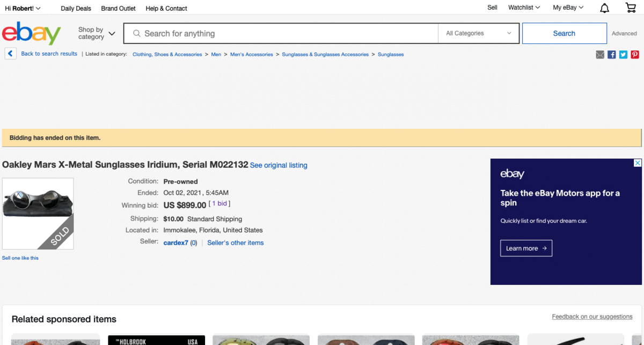Share listing on Pinterest icon
This screenshot has height=345, width=644.
(x=635, y=54)
